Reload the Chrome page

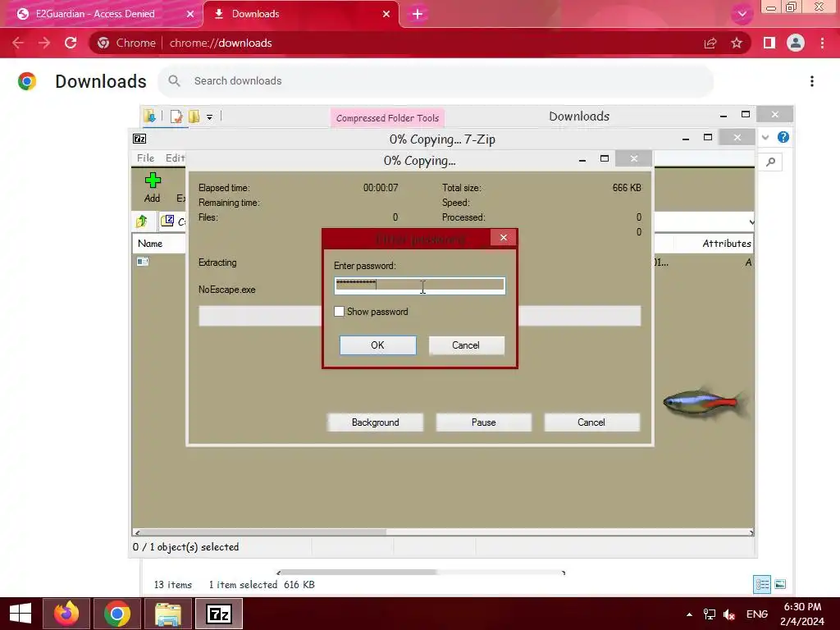(71, 43)
